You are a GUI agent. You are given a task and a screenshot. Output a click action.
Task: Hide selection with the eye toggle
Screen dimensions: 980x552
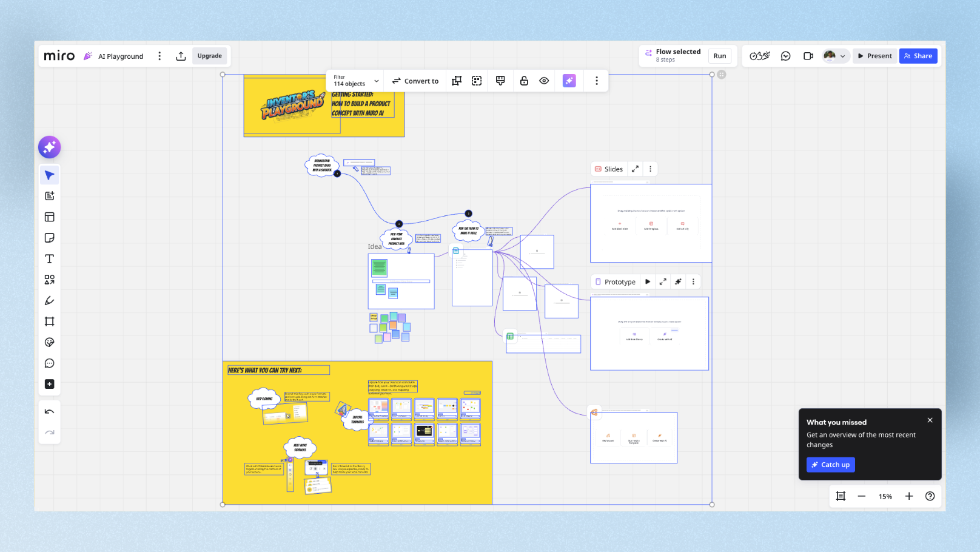[543, 81]
